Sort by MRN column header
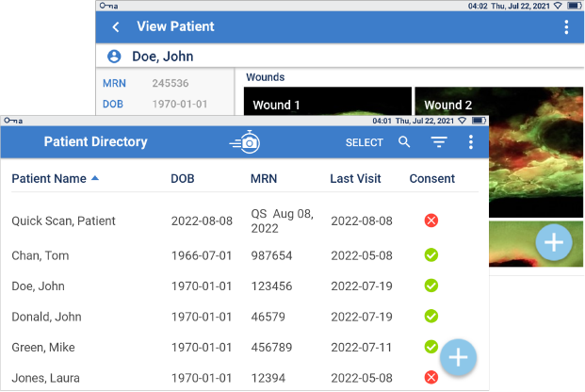 point(264,178)
